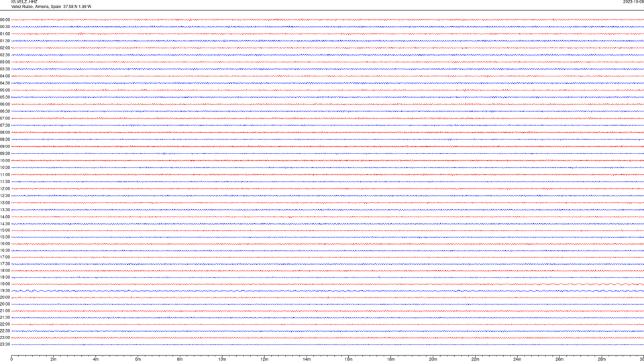Click the 10m axis tick label

point(222,359)
